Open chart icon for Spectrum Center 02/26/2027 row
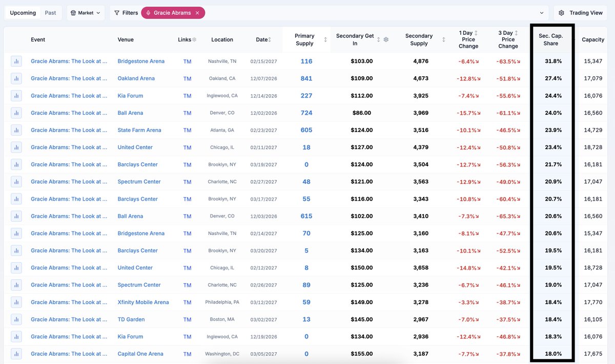This screenshot has height=364, width=615. point(16,285)
